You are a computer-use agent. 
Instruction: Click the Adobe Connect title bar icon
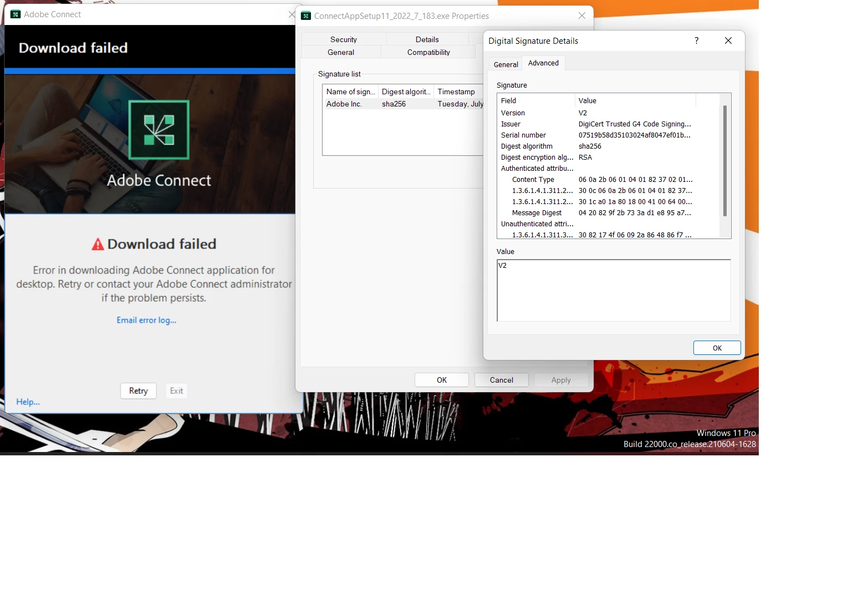coord(16,14)
